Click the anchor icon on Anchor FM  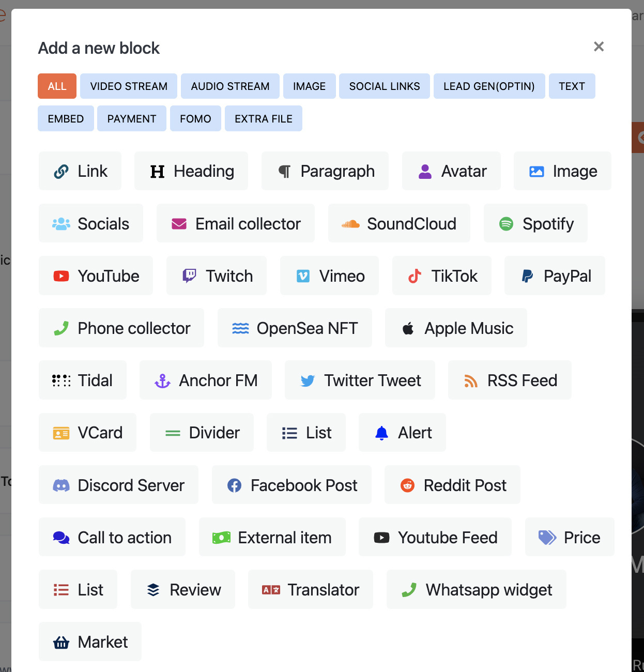tap(162, 380)
